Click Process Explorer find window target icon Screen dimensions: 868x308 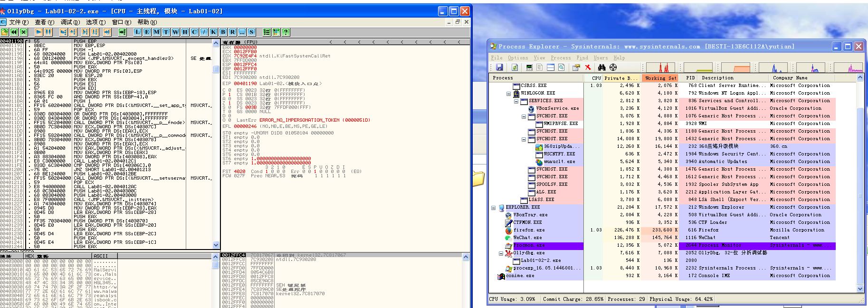[x=613, y=67]
